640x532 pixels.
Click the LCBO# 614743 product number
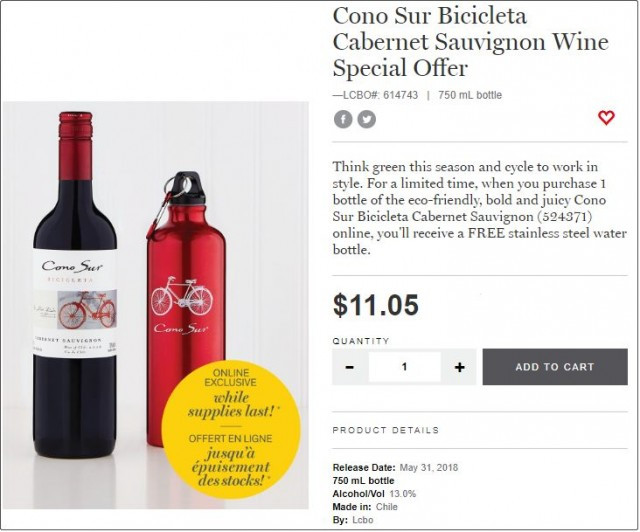tap(376, 95)
